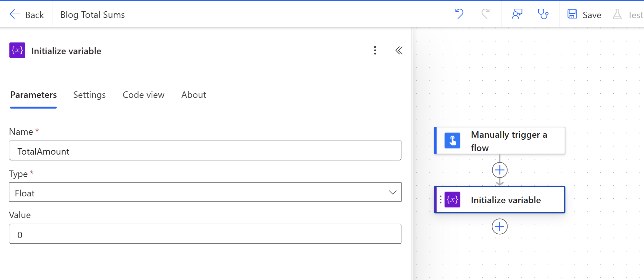The image size is (644, 280).
Task: Add a new step below Initialize variable
Action: coord(500,227)
